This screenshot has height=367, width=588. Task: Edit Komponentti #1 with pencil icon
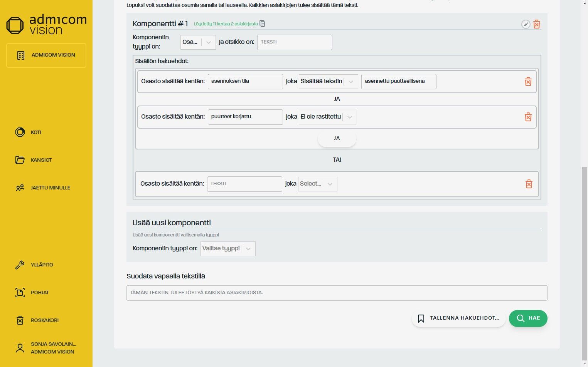tap(526, 24)
